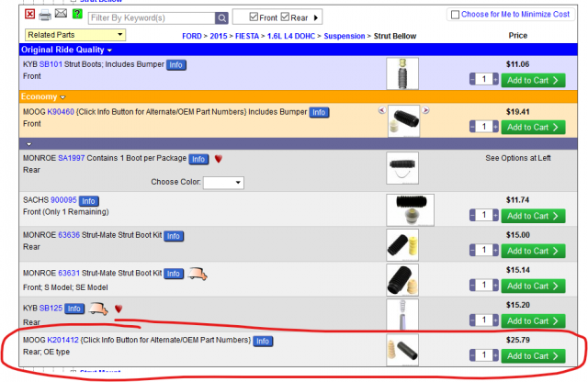Open the KYB SB101 part number link

50,65
